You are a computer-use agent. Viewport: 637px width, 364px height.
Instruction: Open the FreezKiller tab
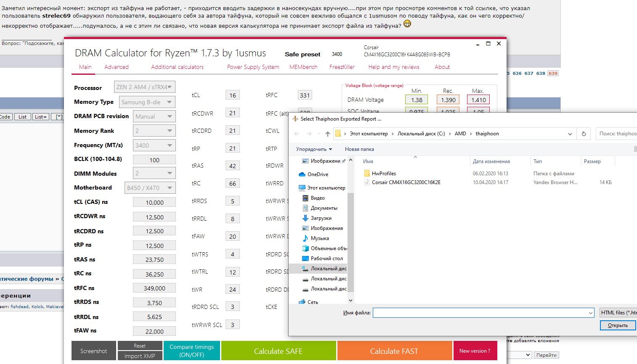342,67
